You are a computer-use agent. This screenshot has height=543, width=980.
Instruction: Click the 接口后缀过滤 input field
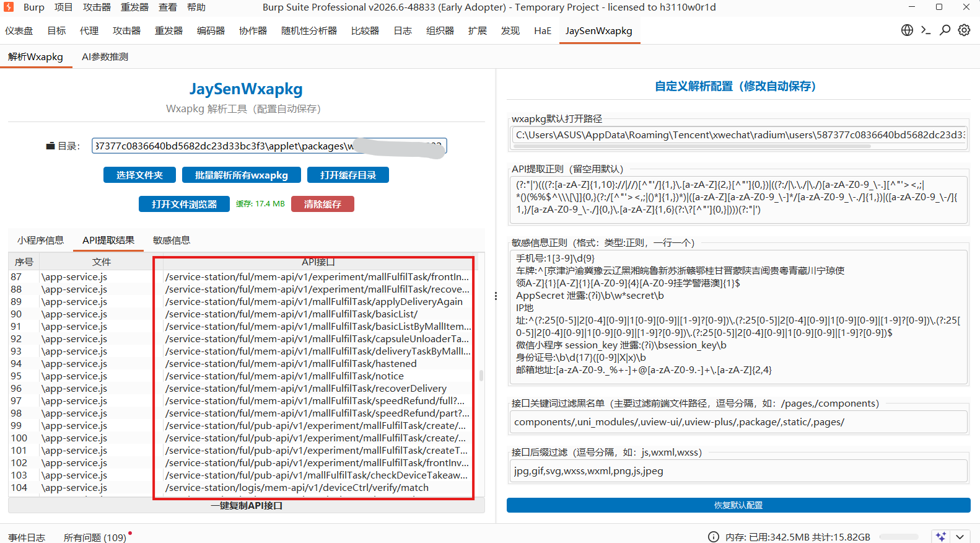click(x=738, y=471)
